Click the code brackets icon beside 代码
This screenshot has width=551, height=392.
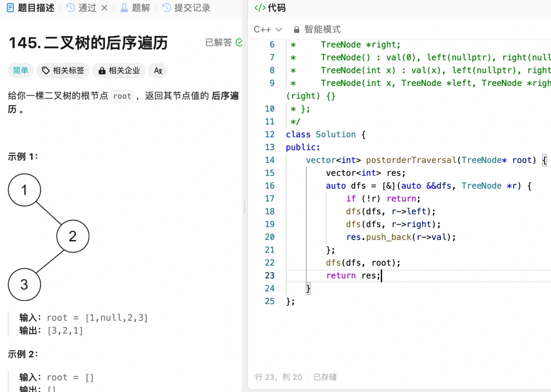pyautogui.click(x=260, y=8)
